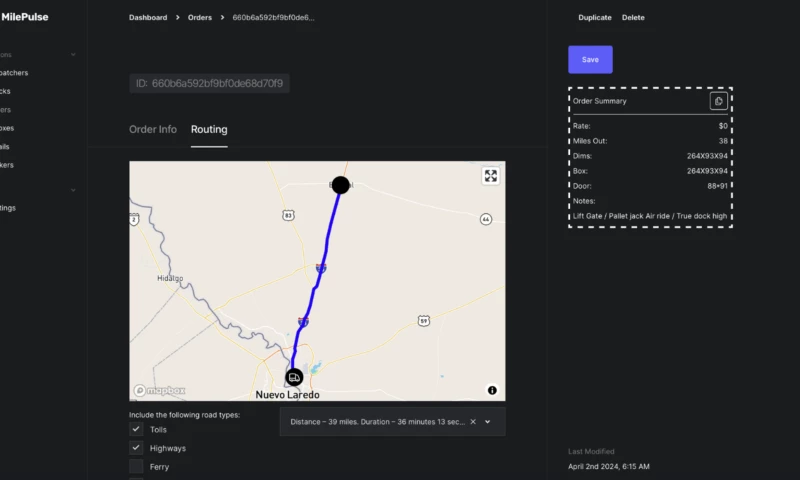Toggle the Highways checkbox
The image size is (800, 480).
tap(136, 448)
